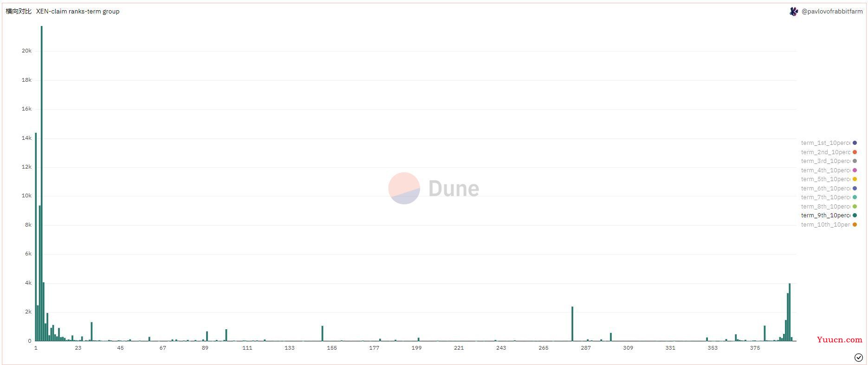Click the Yuucn.com link
Screen dimensions: 868x365
click(839, 339)
